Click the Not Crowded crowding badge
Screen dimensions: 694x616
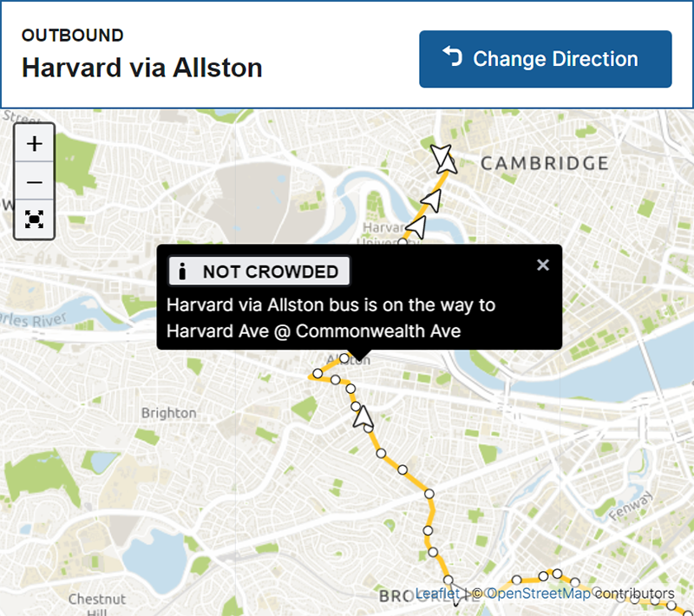[259, 272]
